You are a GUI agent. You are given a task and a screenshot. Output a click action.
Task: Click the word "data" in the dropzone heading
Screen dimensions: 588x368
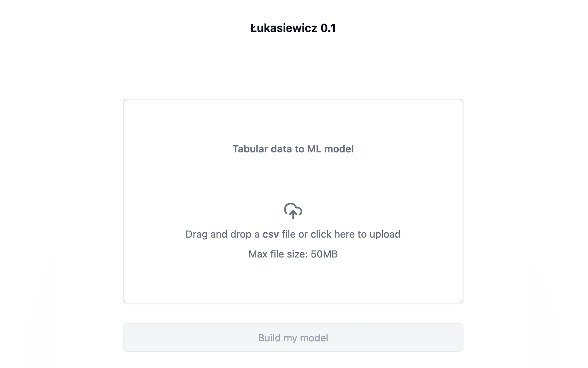tap(281, 149)
